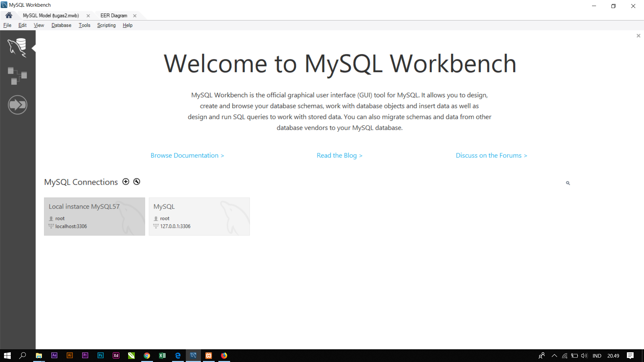
Task: Open XAMPP from the Windows taskbar
Action: click(209, 356)
